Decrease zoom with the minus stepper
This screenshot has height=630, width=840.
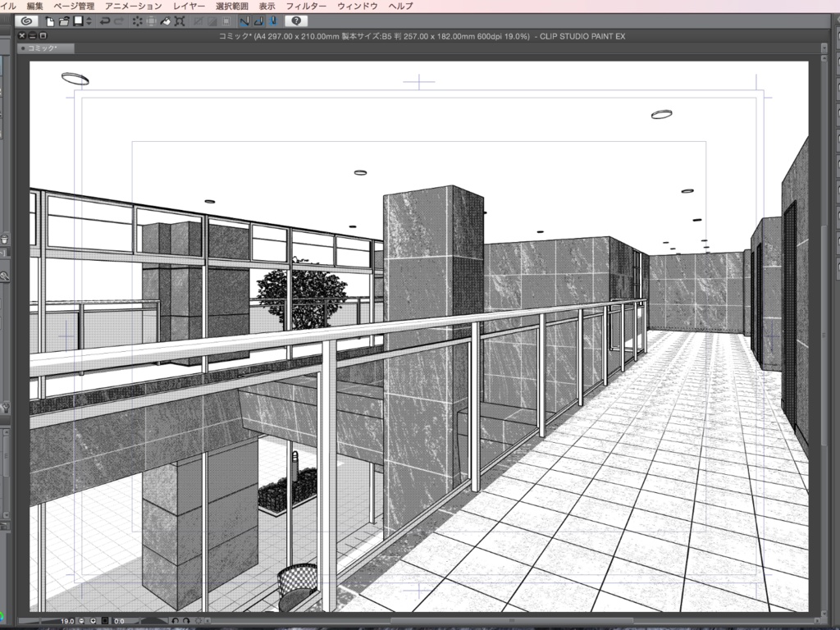point(80,621)
